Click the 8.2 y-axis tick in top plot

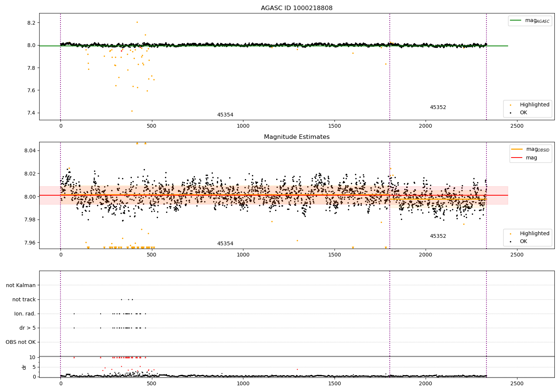[31, 23]
